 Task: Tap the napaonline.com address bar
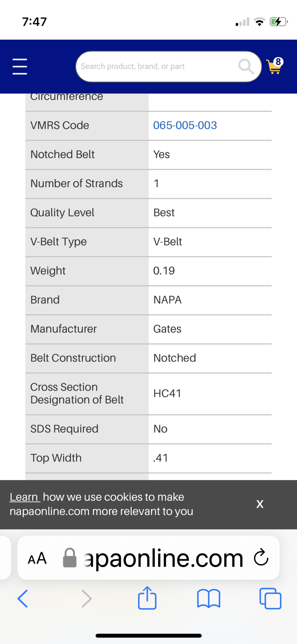tap(163, 558)
